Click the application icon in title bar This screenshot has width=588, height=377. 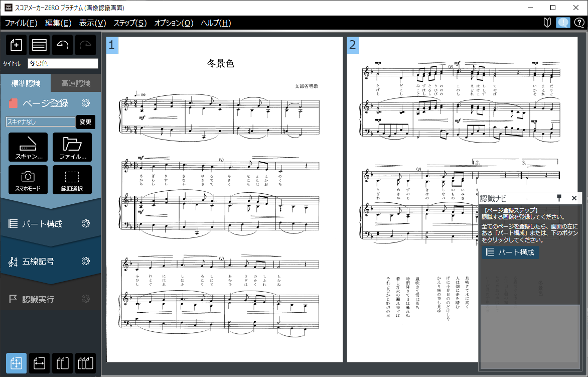point(8,8)
